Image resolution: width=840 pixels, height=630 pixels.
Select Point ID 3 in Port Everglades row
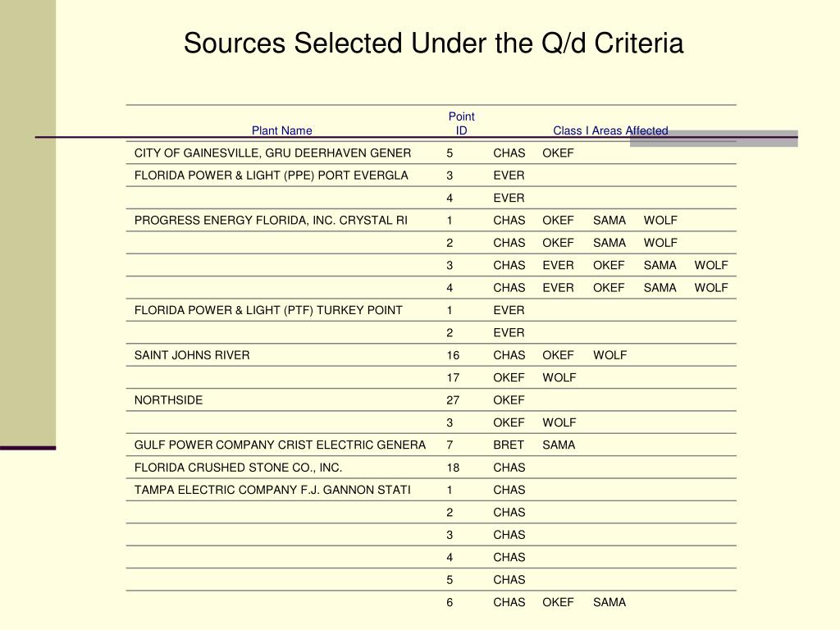[x=450, y=176]
